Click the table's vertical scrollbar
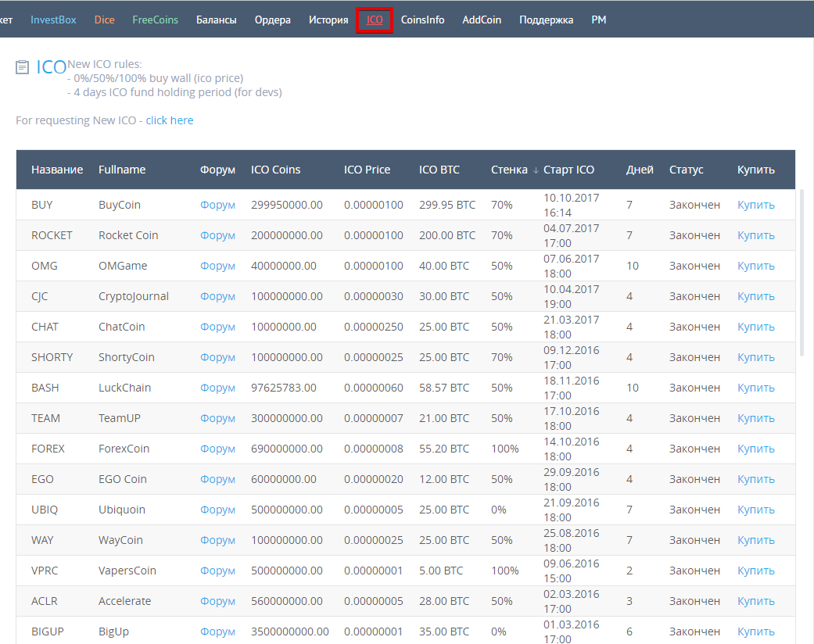This screenshot has width=814, height=644. coord(801,273)
